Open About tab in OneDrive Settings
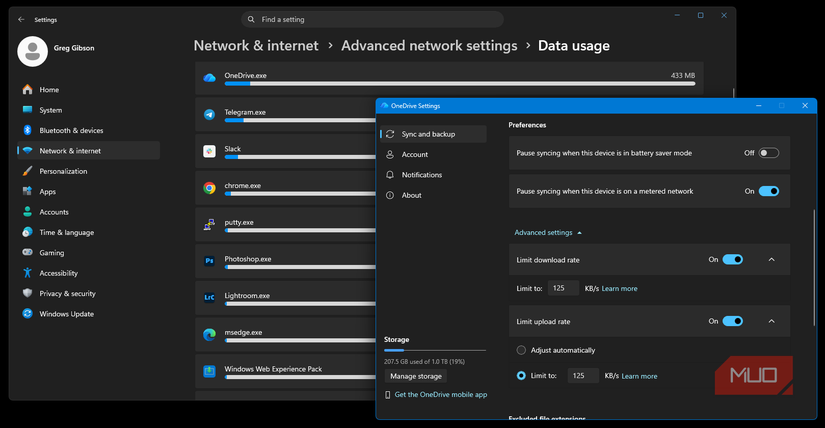 point(434,195)
